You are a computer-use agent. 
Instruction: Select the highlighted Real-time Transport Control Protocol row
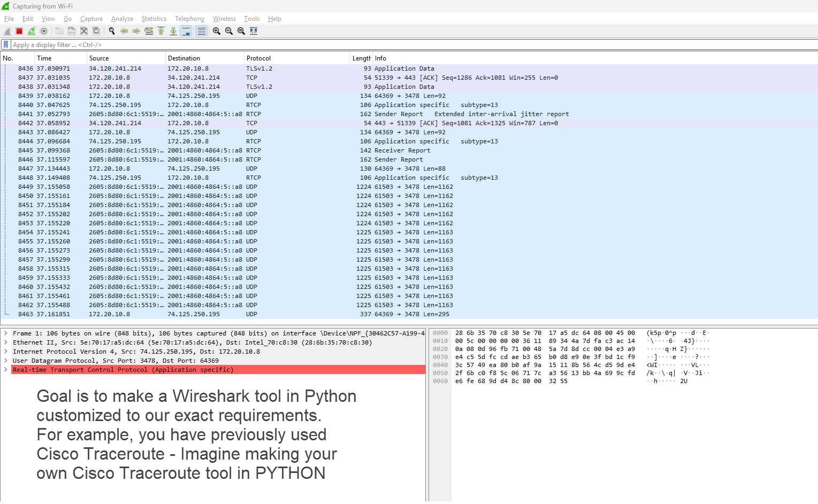click(x=123, y=370)
